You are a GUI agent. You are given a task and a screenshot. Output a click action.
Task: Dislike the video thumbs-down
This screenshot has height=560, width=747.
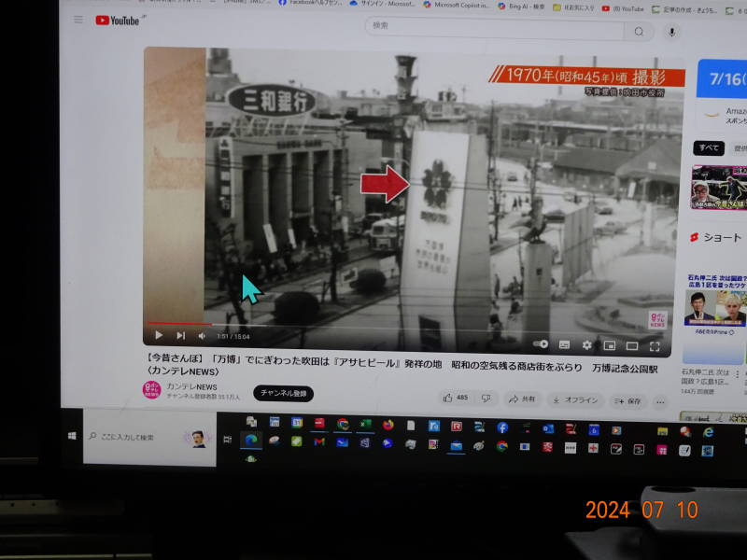click(x=486, y=399)
